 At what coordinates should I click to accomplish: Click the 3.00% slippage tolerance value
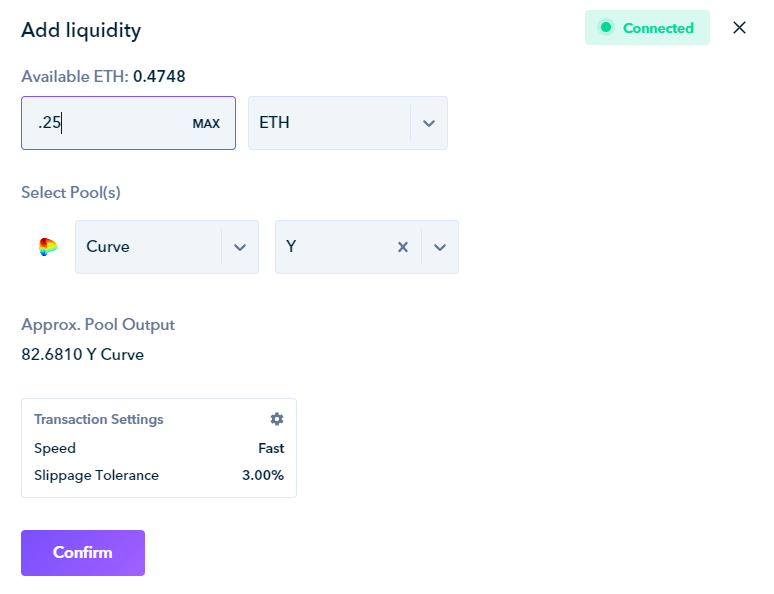(263, 475)
